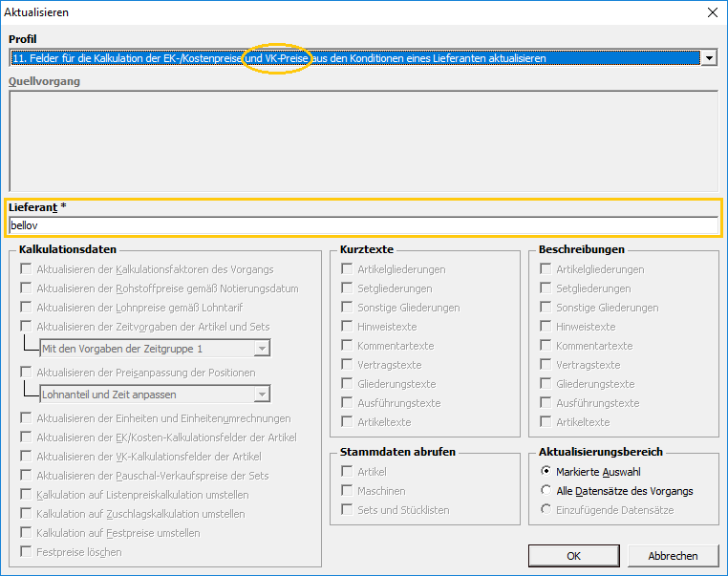
Task: Click the Lieferant input field
Action: coord(363,225)
